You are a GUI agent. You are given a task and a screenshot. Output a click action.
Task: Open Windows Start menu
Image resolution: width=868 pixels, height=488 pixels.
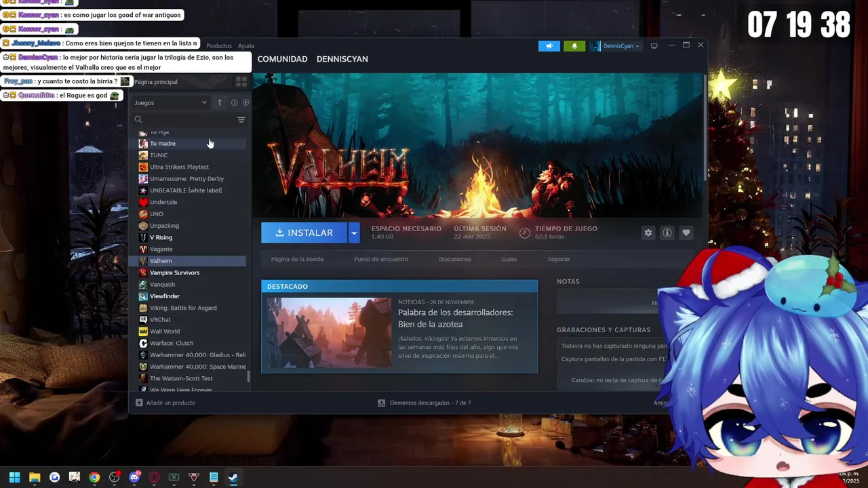click(14, 477)
